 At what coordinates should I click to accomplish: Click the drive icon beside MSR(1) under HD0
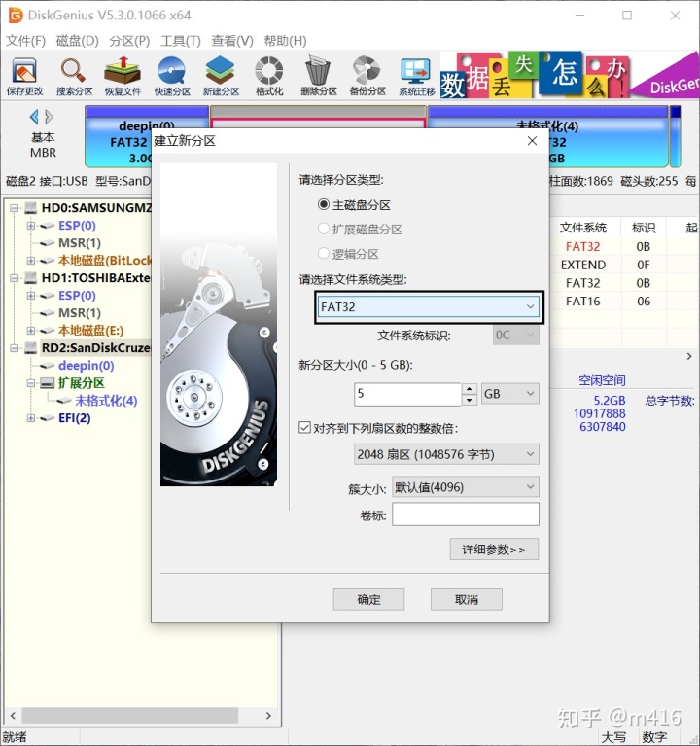click(x=48, y=243)
